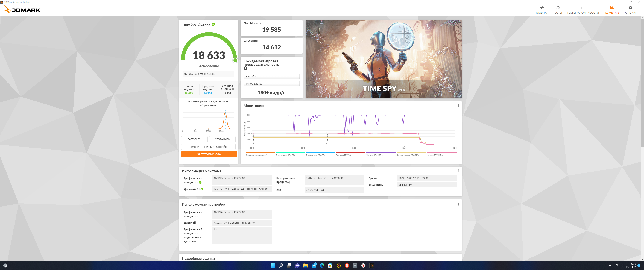Open Используемые настройки three-dot menu
Viewport: 644px width, 270px height.
[x=458, y=204]
